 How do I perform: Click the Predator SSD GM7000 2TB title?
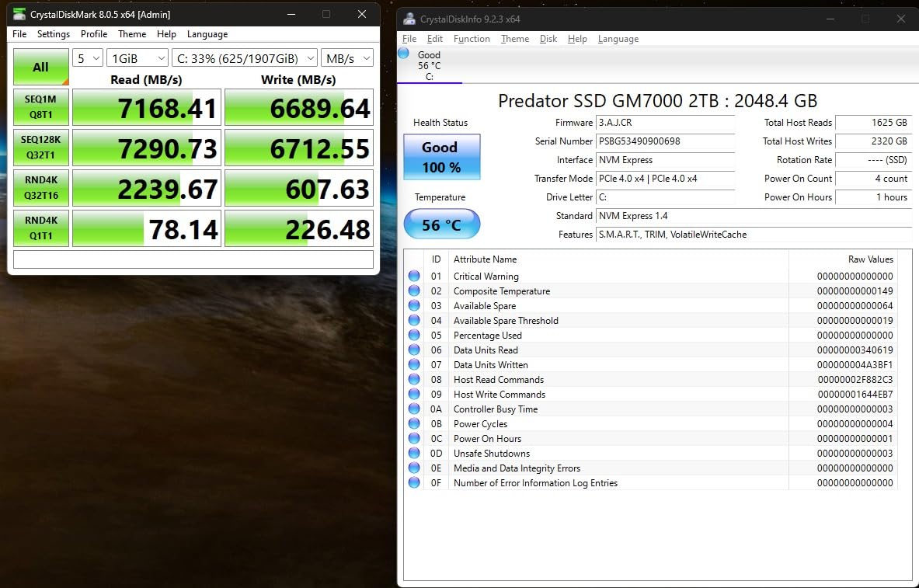click(657, 101)
